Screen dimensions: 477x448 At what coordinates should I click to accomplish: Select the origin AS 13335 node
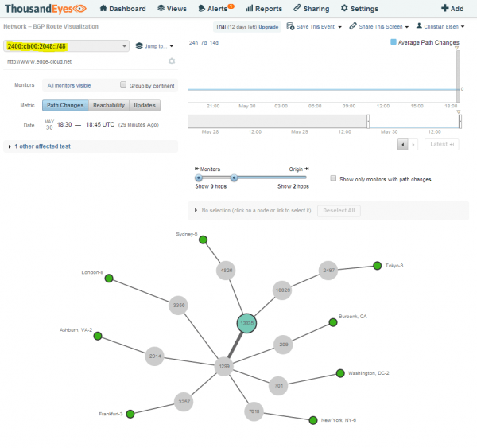[246, 323]
